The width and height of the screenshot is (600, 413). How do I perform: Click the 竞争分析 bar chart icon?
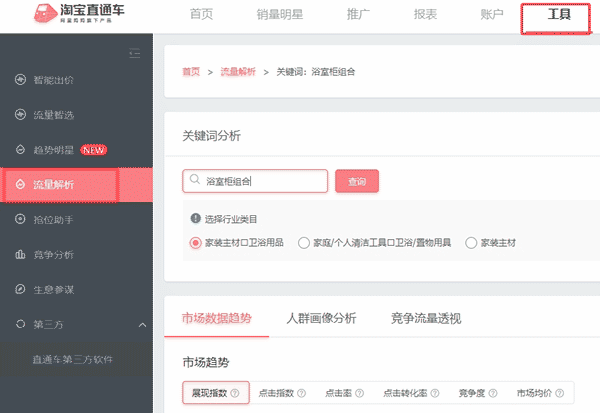tap(20, 254)
